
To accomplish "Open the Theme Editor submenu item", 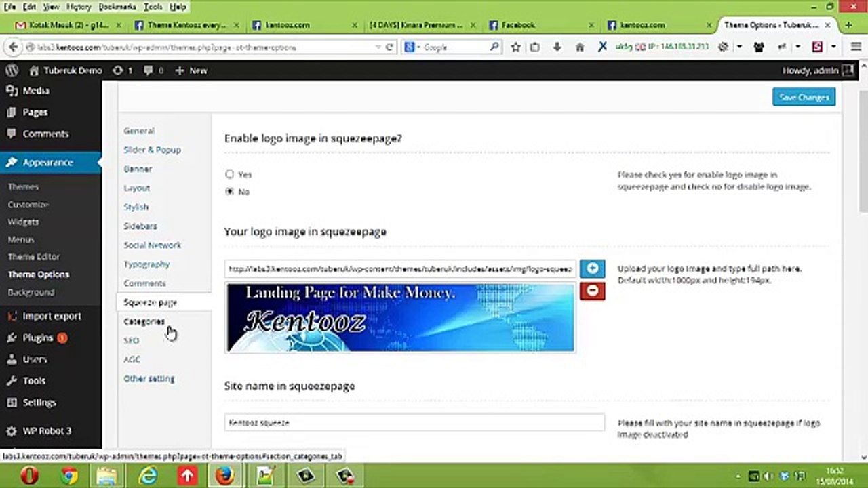I will point(34,257).
